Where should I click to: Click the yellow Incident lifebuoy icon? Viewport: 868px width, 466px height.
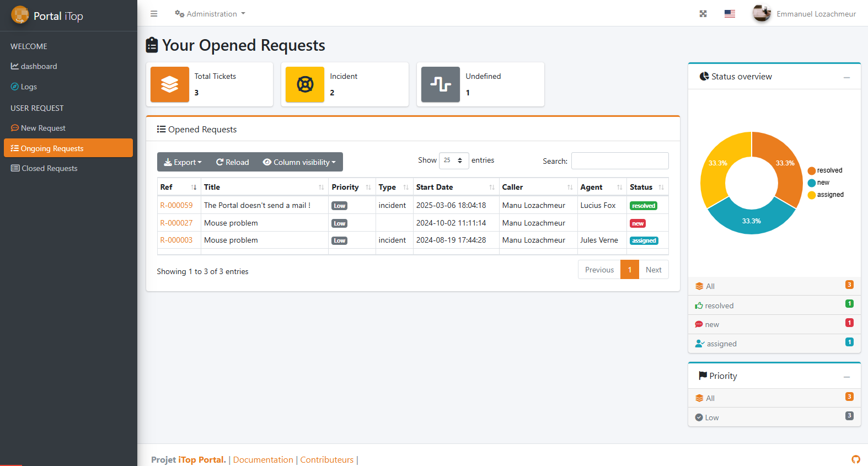305,84
